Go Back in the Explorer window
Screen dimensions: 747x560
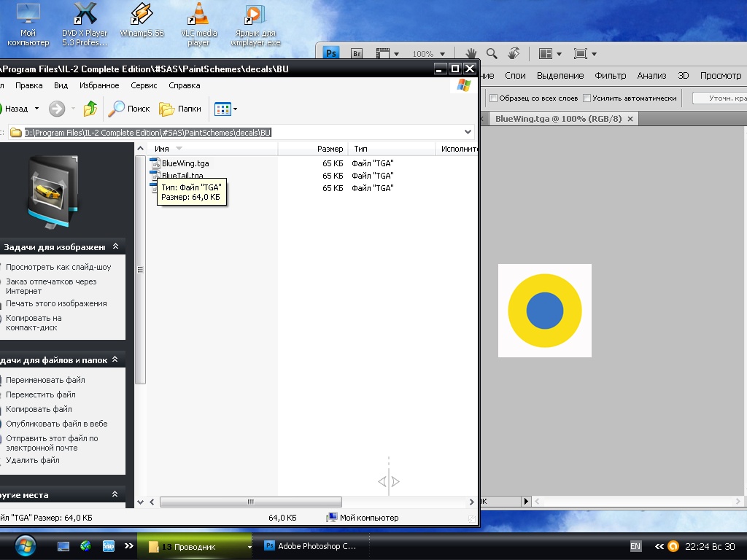(15, 109)
